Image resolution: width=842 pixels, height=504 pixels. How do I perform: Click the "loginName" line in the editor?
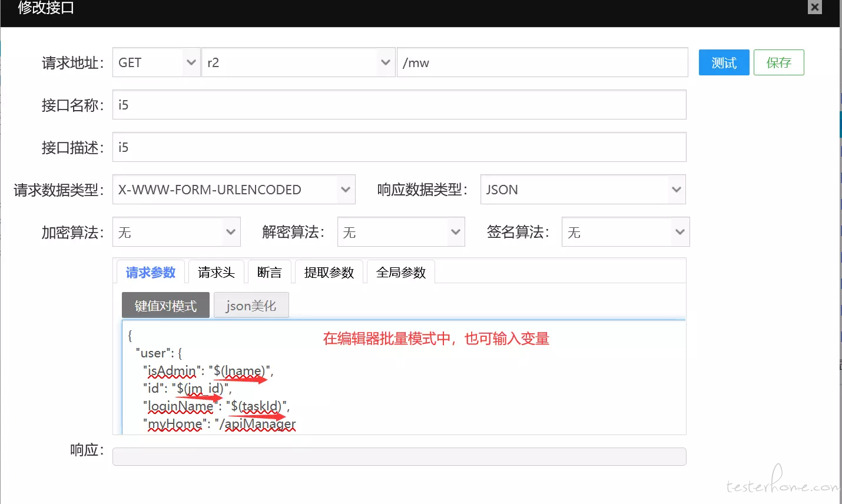217,406
